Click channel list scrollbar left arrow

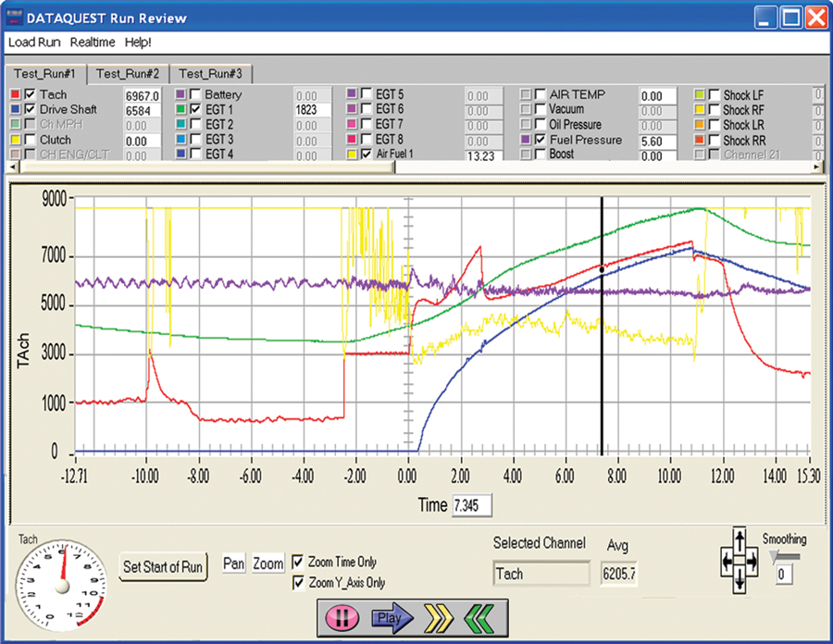14,167
